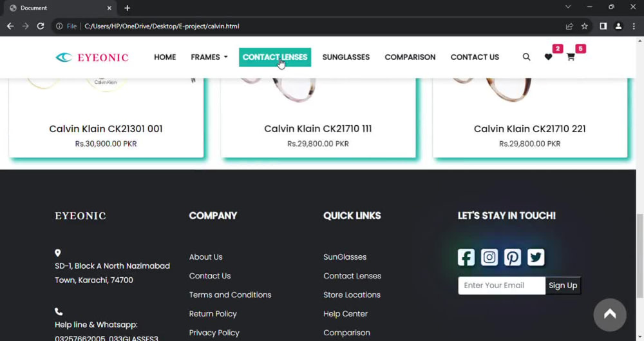Open CONTACT US nav item
Viewport: 644px width, 341px height.
(x=475, y=57)
